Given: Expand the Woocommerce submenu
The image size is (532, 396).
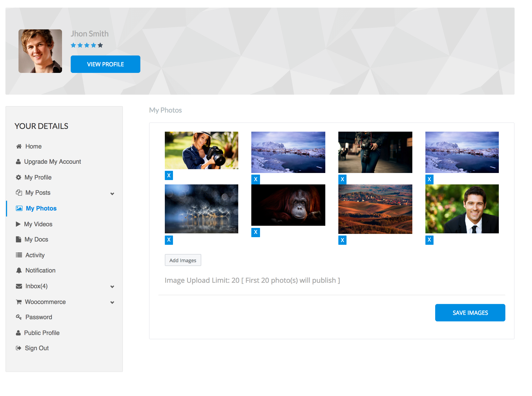Looking at the screenshot, I should [112, 302].
